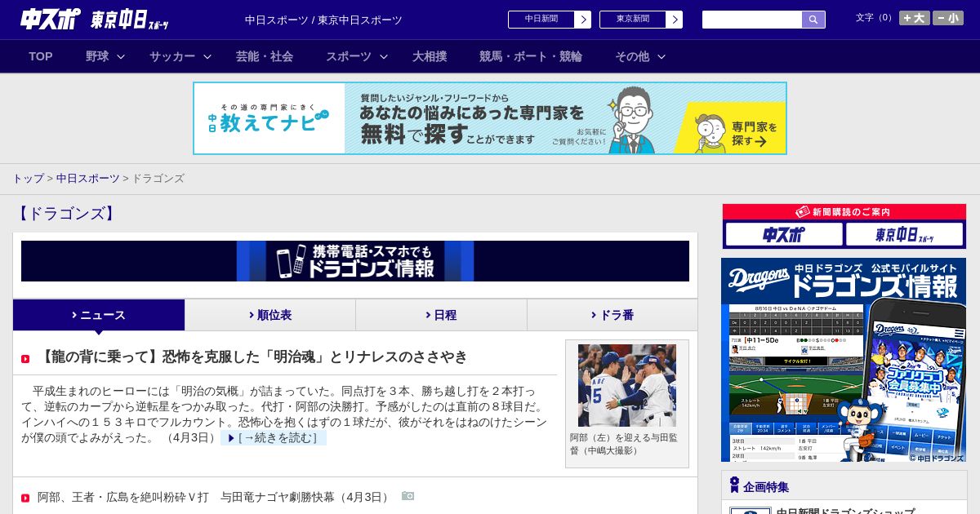
Task: Click the red bullet icon beside 龍の背に乗って headline
Action: pyautogui.click(x=25, y=359)
